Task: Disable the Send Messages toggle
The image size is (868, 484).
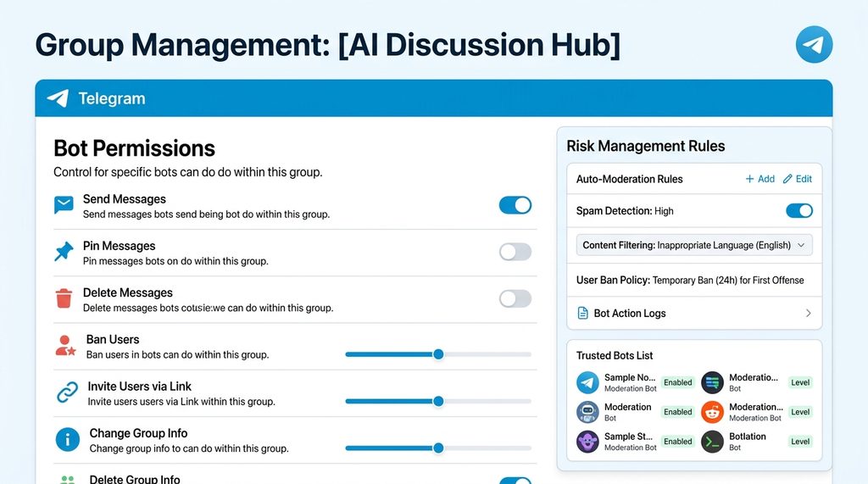Action: tap(515, 205)
